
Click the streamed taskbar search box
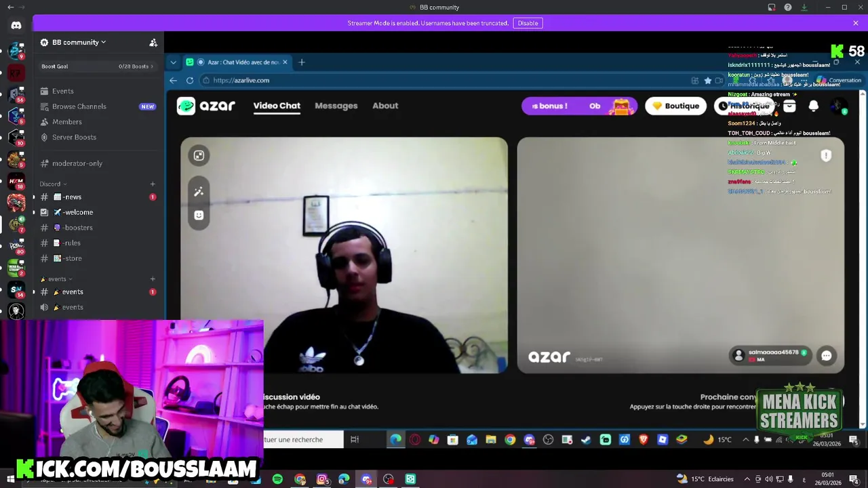coord(302,440)
